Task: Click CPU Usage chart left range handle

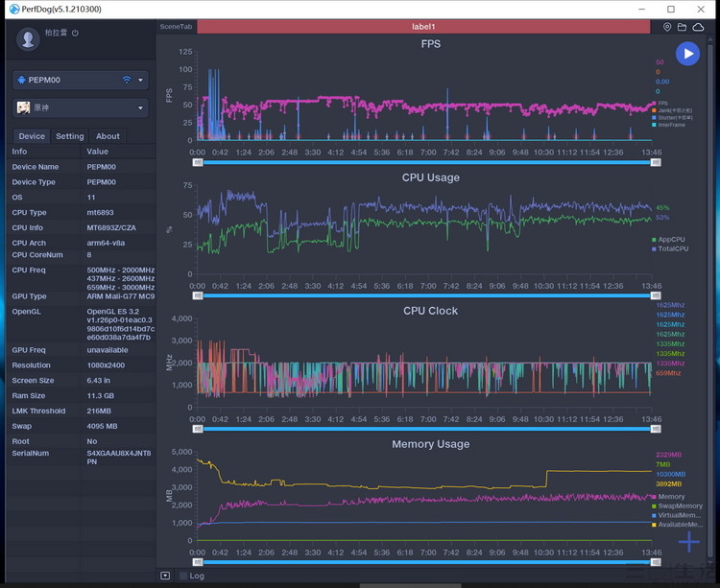Action: (x=198, y=295)
